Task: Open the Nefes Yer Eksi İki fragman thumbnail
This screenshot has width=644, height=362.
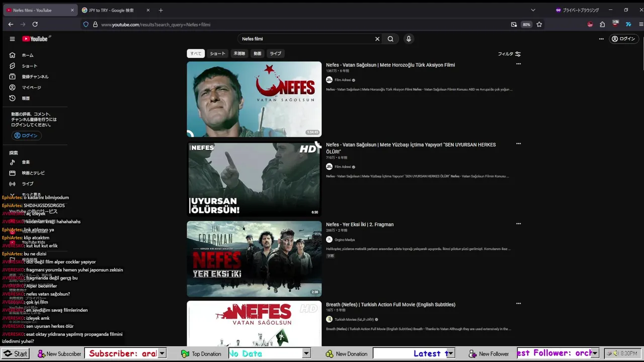Action: coord(254,259)
